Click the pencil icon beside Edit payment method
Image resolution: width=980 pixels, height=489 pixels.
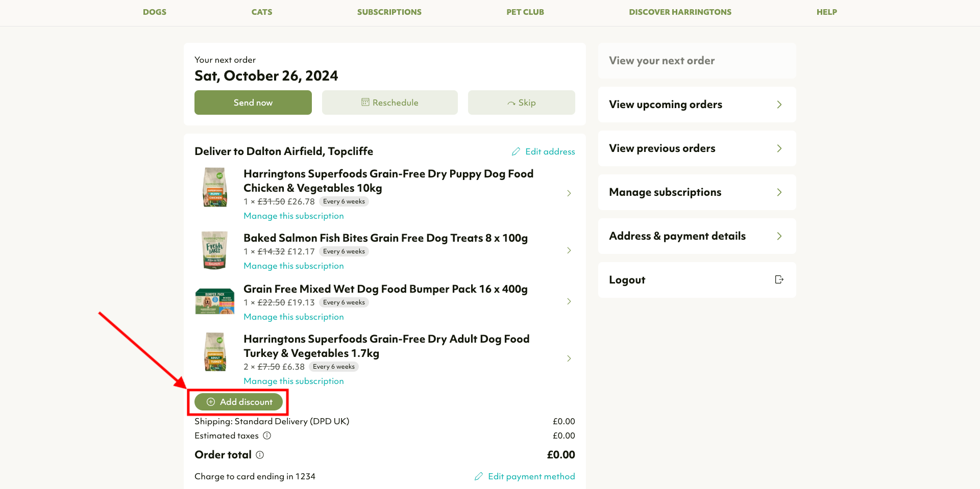point(479,476)
